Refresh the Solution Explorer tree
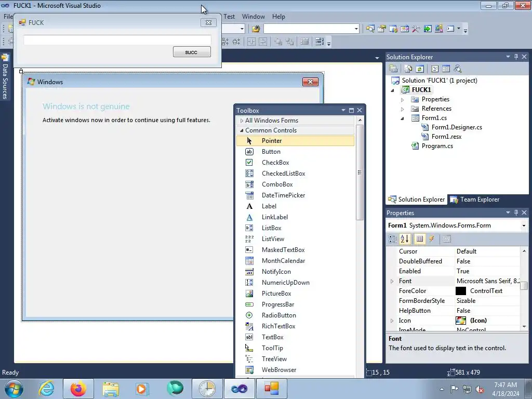The width and height of the screenshot is (532, 399). [420, 69]
